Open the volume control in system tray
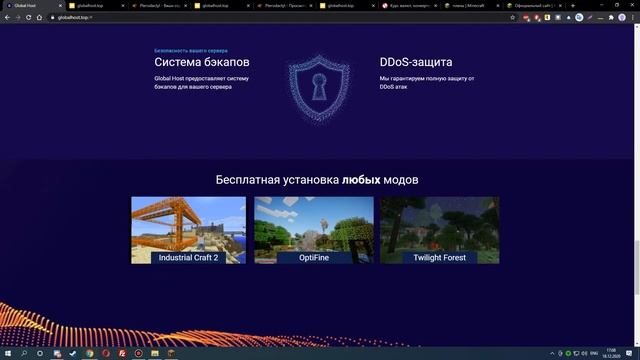The height and width of the screenshot is (360, 640). [x=584, y=353]
